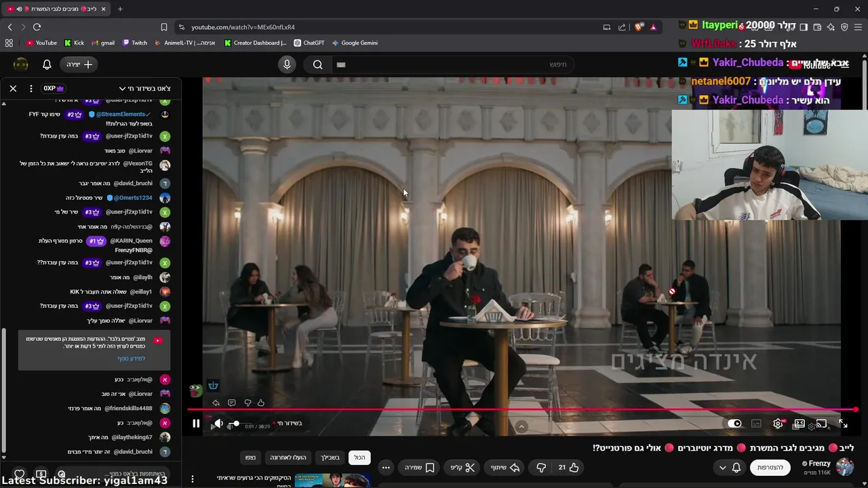
Task: Expand the chevron-up button on player
Action: point(521,426)
